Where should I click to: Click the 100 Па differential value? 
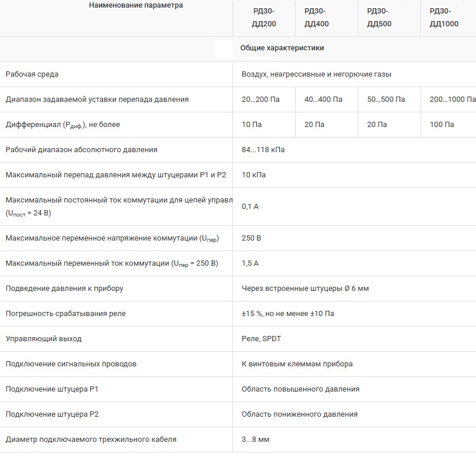click(441, 125)
